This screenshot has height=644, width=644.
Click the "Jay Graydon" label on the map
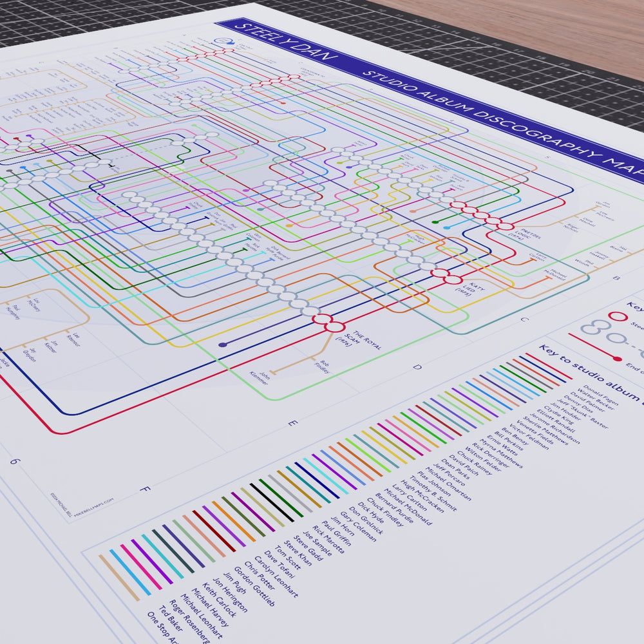coord(30,355)
